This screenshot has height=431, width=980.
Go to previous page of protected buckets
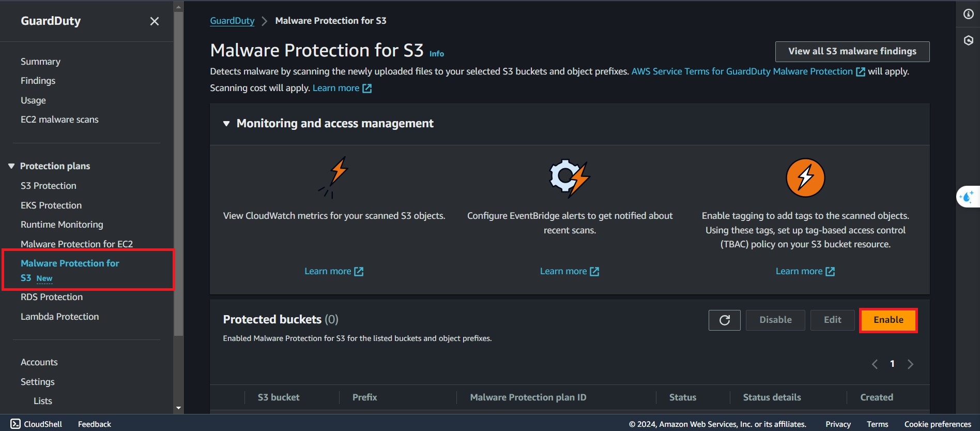(875, 364)
